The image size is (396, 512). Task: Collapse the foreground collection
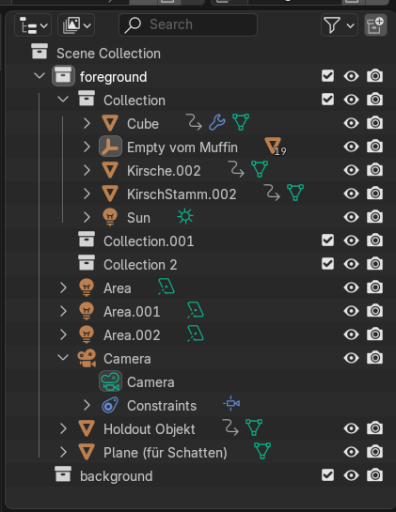[x=40, y=76]
